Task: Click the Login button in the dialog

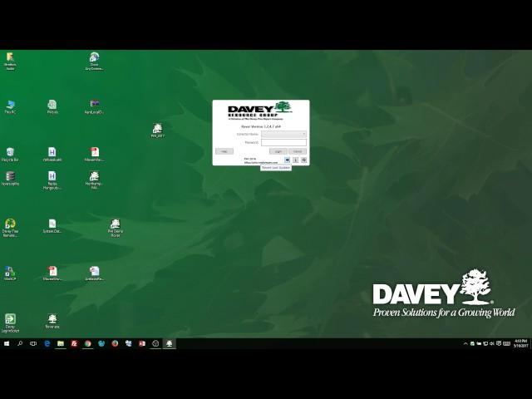Action: click(x=278, y=151)
